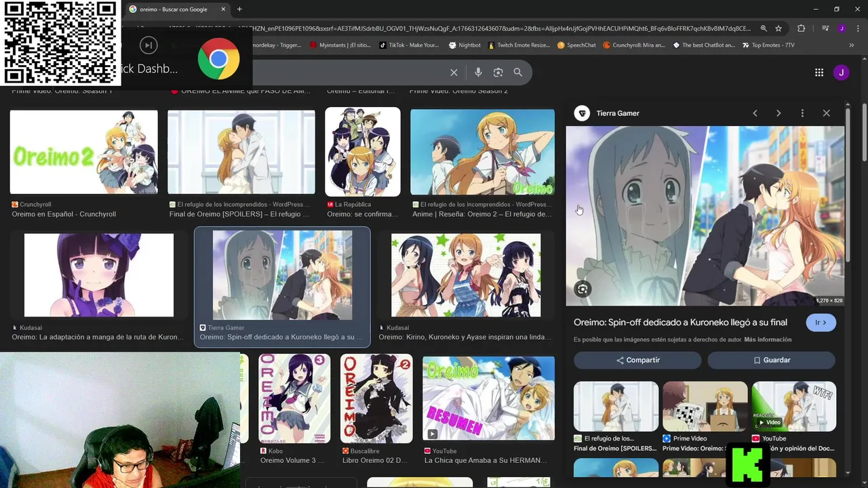Open the Google apps grid
This screenshot has width=868, height=488.
(819, 73)
